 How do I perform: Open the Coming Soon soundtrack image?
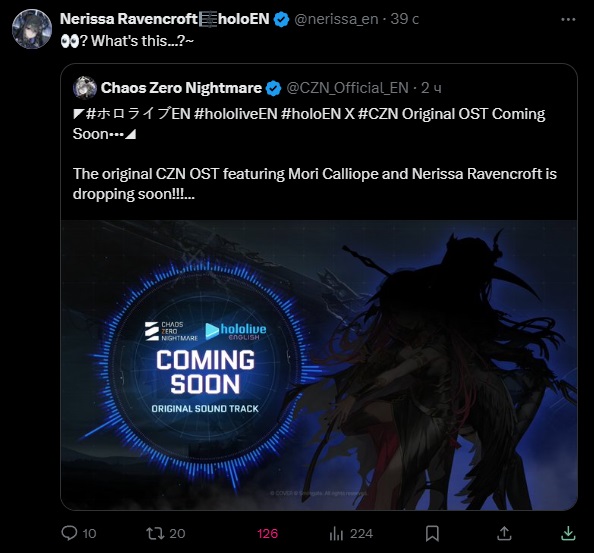tap(319, 365)
